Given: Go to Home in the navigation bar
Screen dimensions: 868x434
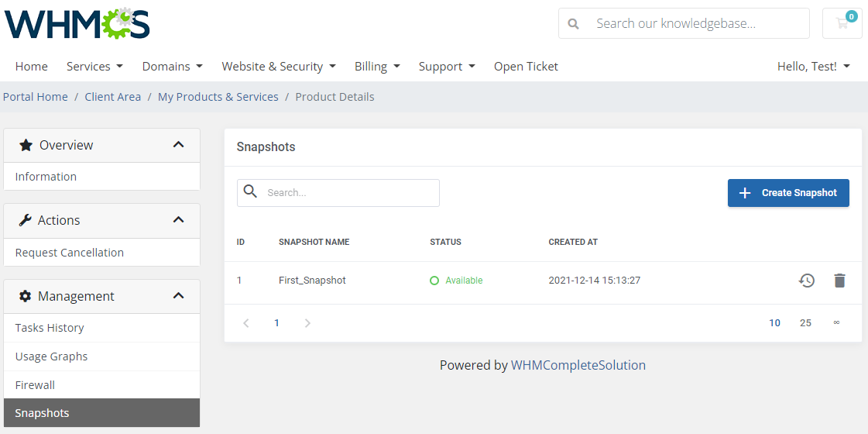Looking at the screenshot, I should (32, 67).
